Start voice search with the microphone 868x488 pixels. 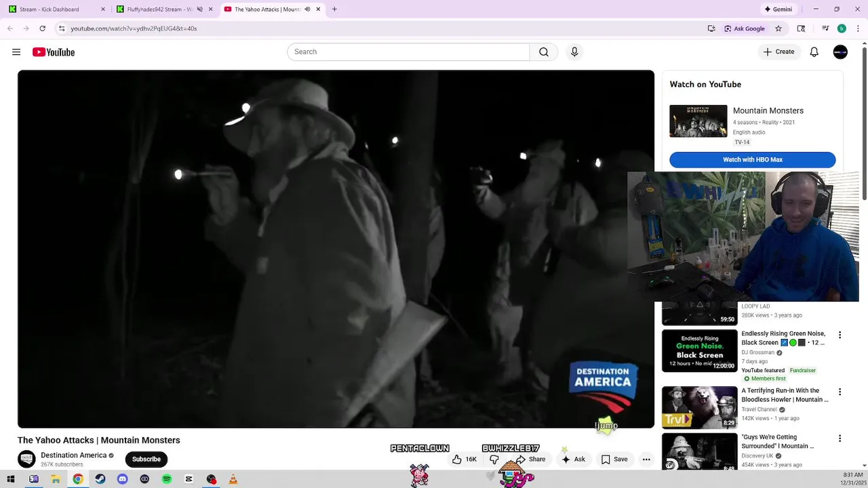coord(574,52)
